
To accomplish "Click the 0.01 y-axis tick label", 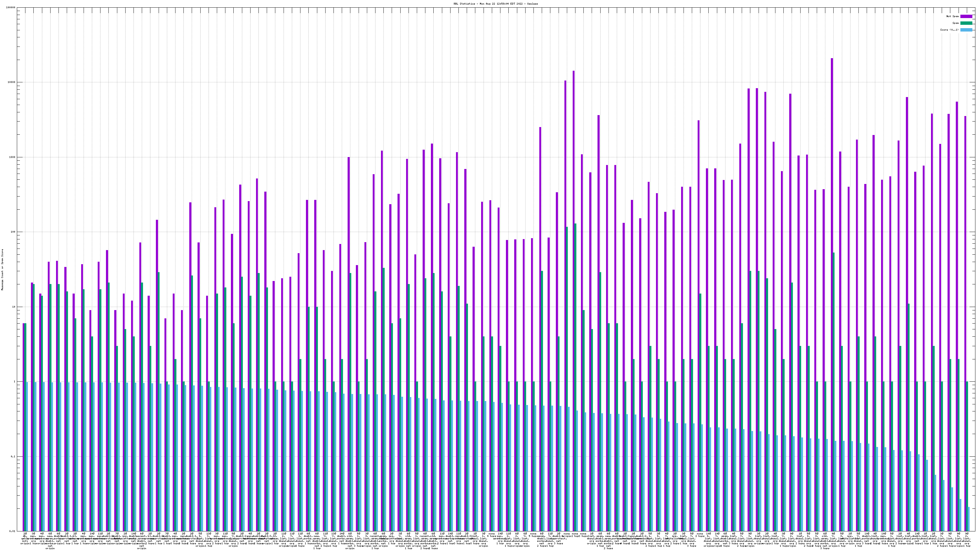I will (13, 531).
